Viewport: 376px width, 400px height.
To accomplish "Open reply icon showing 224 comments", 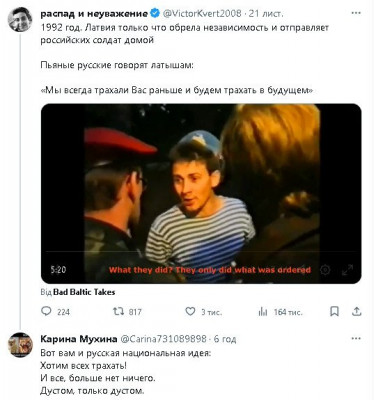I will pyautogui.click(x=46, y=311).
